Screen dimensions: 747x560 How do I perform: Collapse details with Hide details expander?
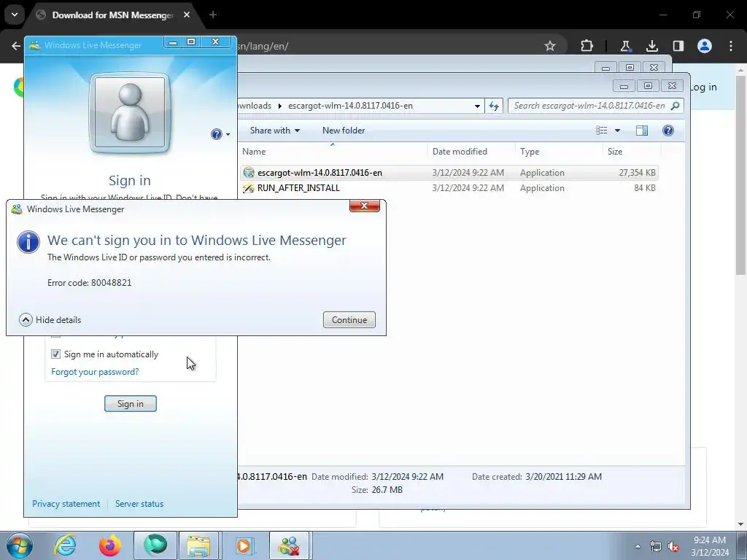click(x=50, y=320)
